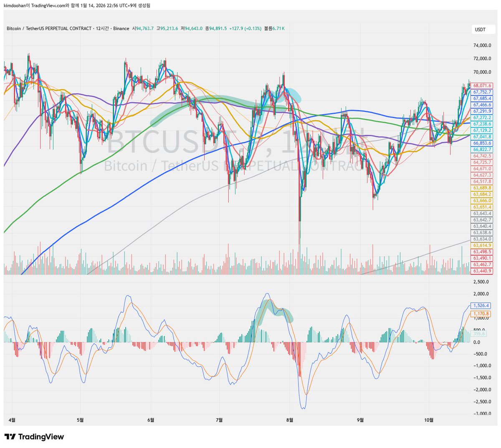
Task: Click the cyan 67,129.2 price label
Action: pos(482,131)
